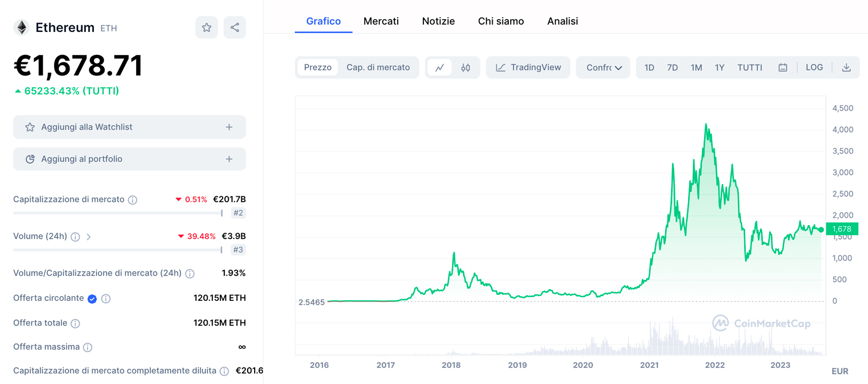Click info icon next to Capitalizzazione di mercato

coord(133,200)
